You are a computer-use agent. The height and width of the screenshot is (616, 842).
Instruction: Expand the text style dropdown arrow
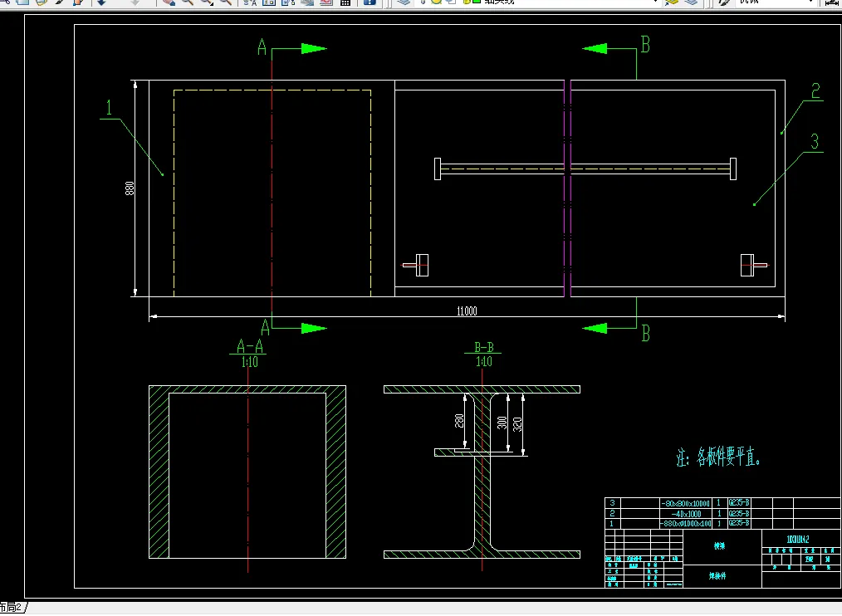[810, 2]
